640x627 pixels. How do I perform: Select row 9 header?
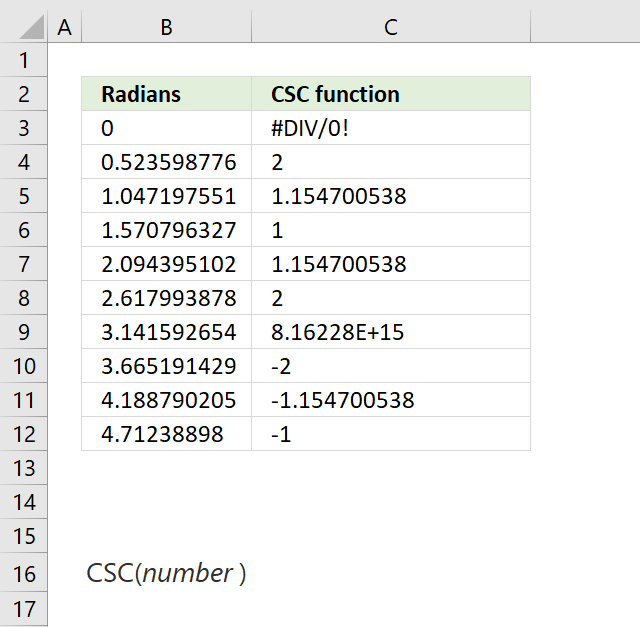click(x=24, y=331)
